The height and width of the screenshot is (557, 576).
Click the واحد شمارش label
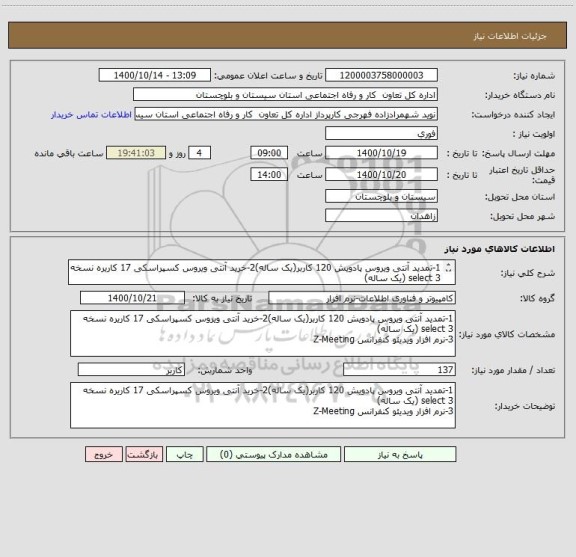pos(225,370)
